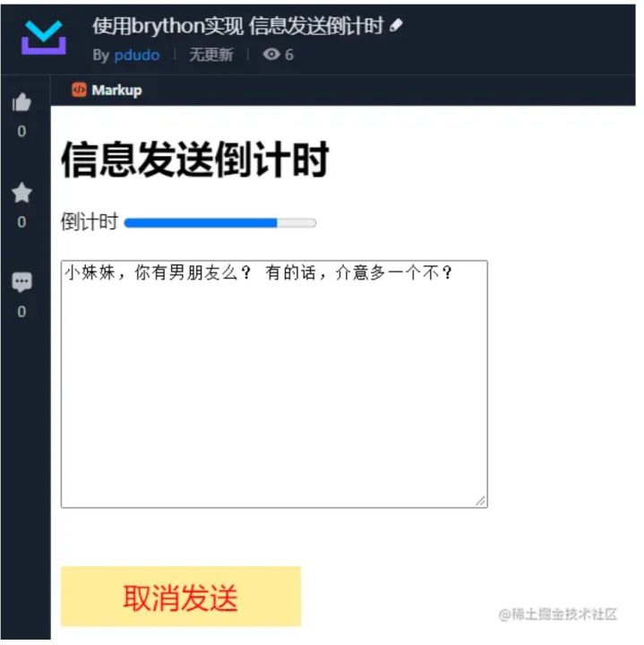Select the Markup tab
This screenshot has height=645, width=644.
click(108, 91)
